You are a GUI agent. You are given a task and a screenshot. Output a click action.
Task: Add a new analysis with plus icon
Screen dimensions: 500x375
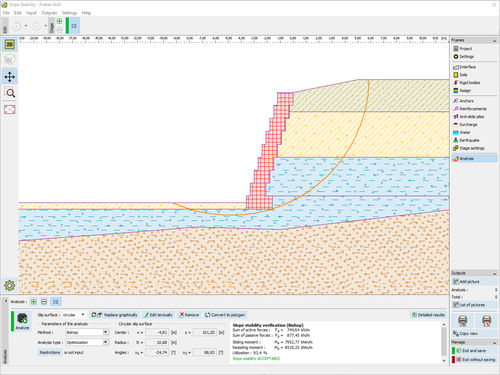coord(33,302)
